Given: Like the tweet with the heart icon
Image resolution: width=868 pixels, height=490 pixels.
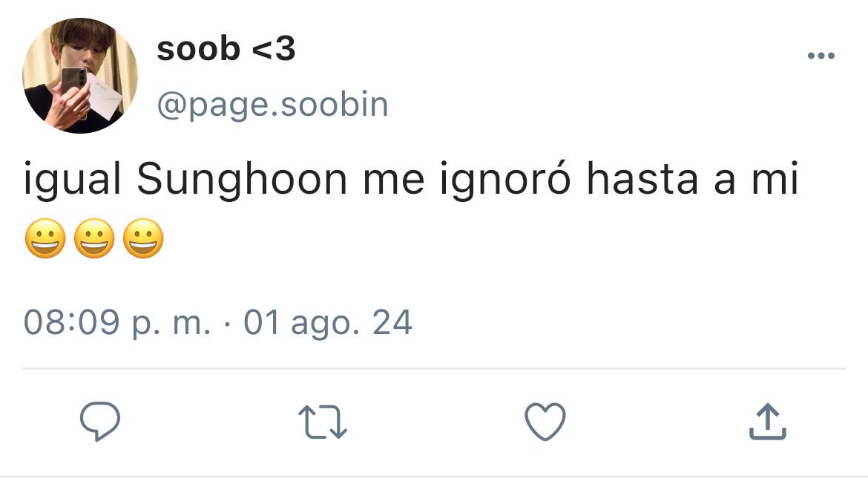Looking at the screenshot, I should point(545,422).
